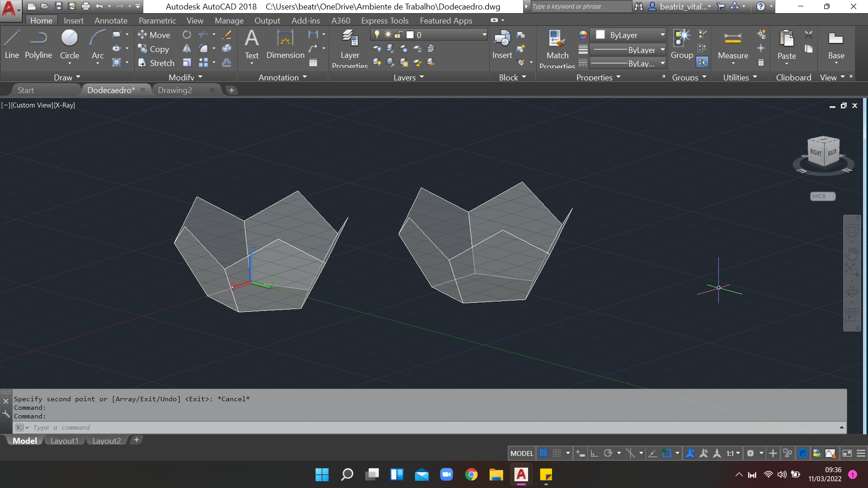Switch to the Annotate ribbon tab
The height and width of the screenshot is (488, 868).
pyautogui.click(x=111, y=21)
